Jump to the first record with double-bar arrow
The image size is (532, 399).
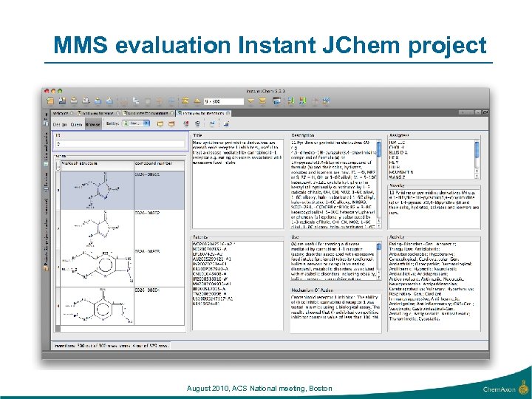(185, 100)
